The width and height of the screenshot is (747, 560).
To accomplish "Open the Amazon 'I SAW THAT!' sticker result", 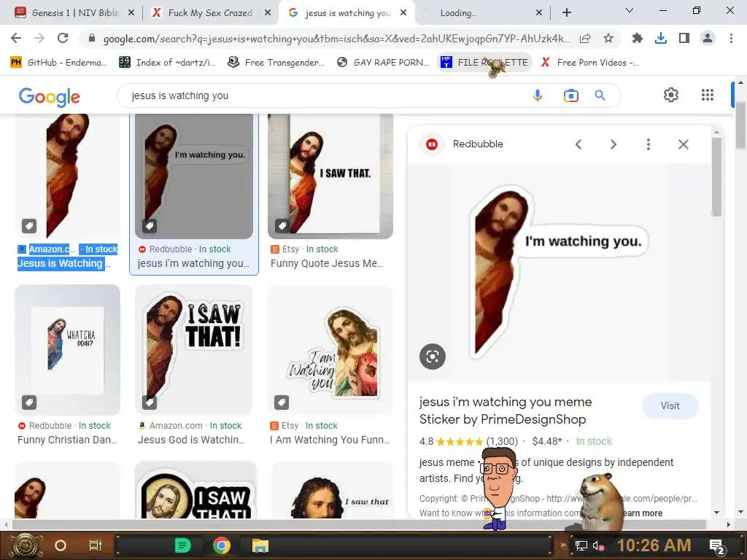I will click(194, 349).
